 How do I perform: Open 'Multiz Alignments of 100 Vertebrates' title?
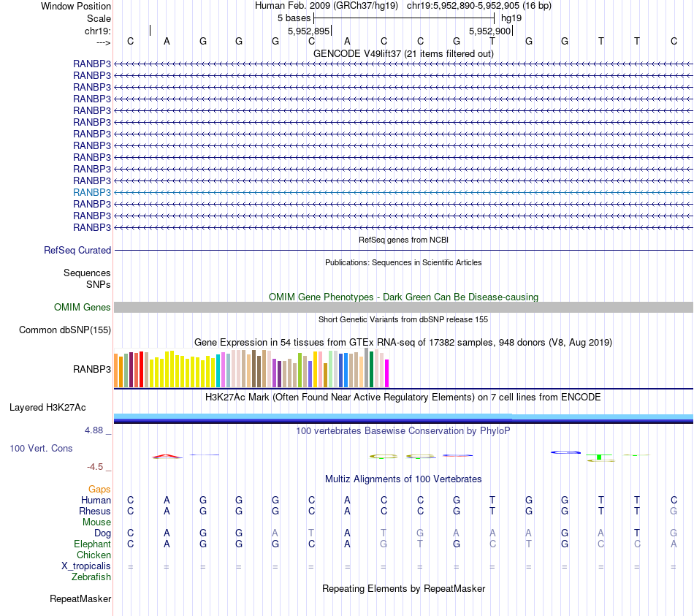click(403, 479)
